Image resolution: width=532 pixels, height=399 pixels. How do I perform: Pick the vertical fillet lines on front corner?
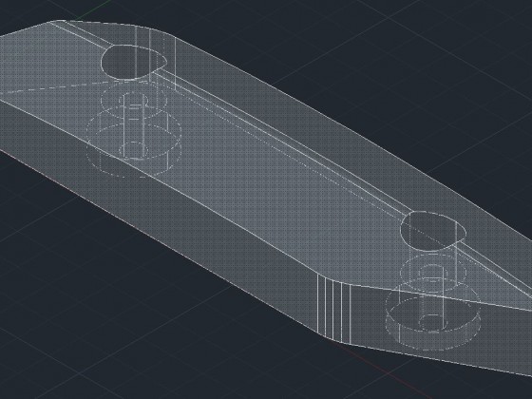pos(333,308)
